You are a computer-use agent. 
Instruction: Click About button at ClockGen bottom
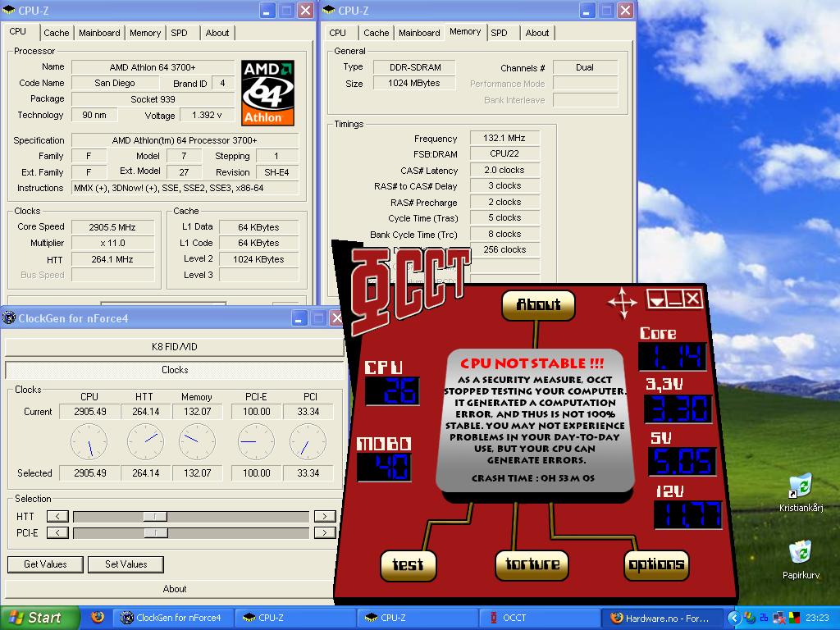pos(174,589)
